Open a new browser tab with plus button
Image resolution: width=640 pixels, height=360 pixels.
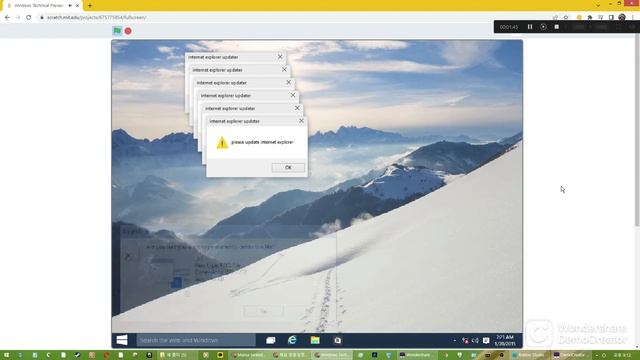pos(90,6)
